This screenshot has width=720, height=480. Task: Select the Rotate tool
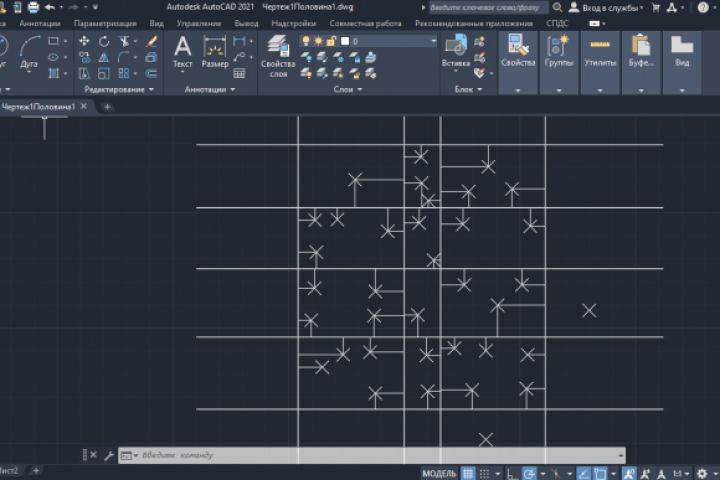104,41
